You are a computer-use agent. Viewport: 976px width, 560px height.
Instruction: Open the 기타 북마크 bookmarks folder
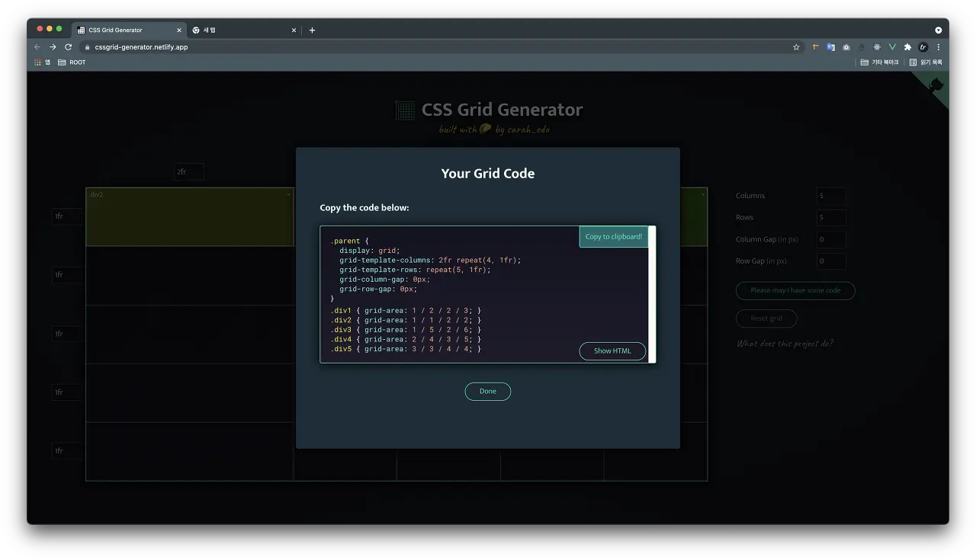(x=879, y=62)
